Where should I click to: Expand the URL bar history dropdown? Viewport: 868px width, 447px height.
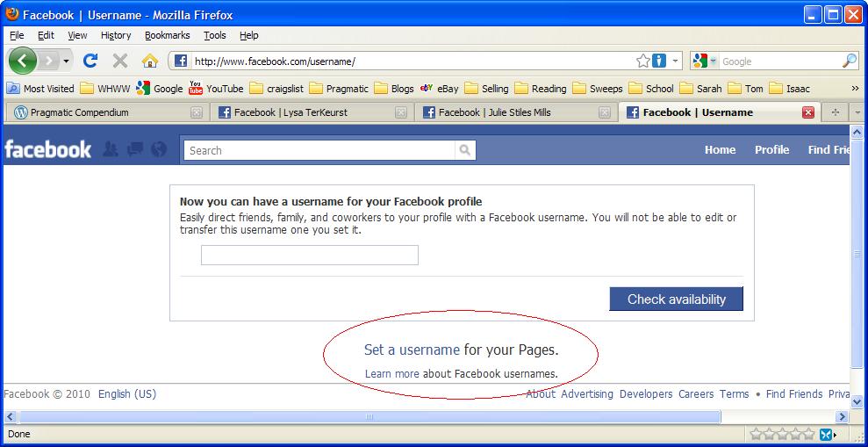(x=676, y=61)
